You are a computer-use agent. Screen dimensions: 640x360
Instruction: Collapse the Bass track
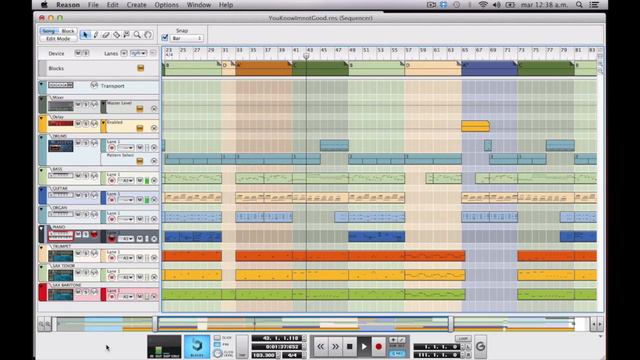coord(41,170)
